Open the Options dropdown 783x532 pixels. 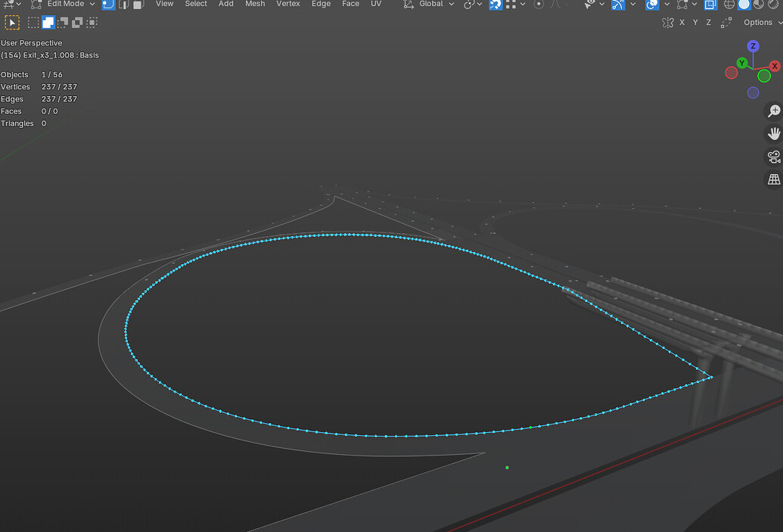(x=762, y=23)
